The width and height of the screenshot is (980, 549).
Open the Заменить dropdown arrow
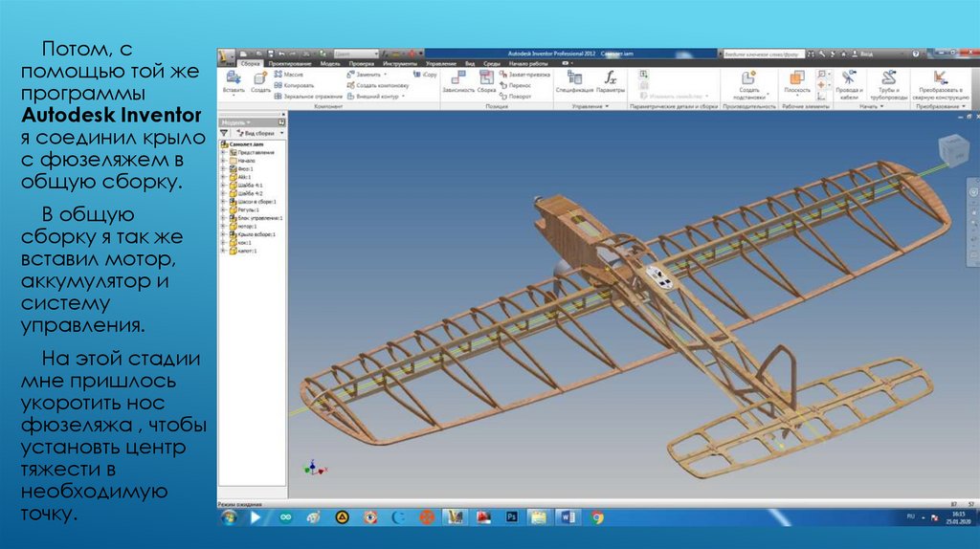point(386,74)
